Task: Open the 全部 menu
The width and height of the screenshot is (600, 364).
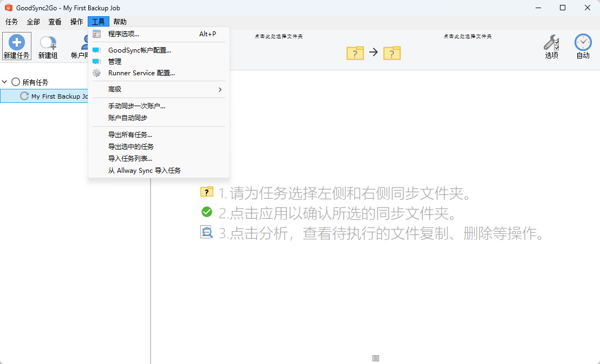Action: tap(33, 22)
